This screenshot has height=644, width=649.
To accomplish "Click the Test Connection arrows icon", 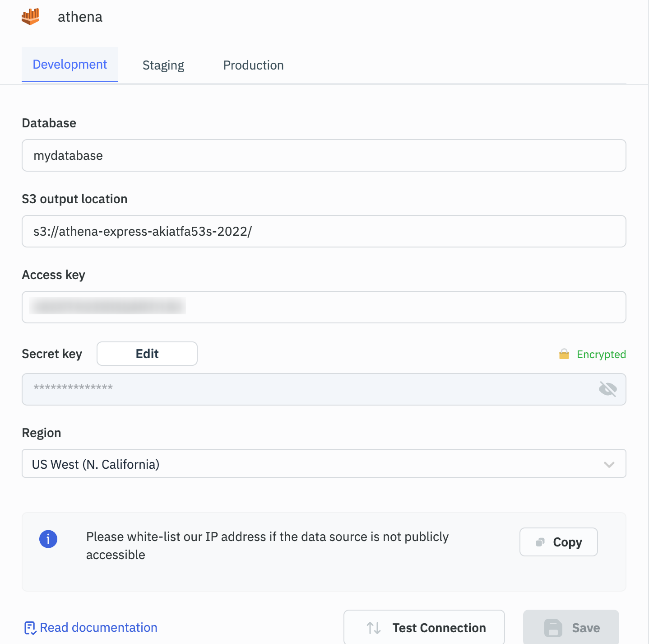I will tap(374, 628).
